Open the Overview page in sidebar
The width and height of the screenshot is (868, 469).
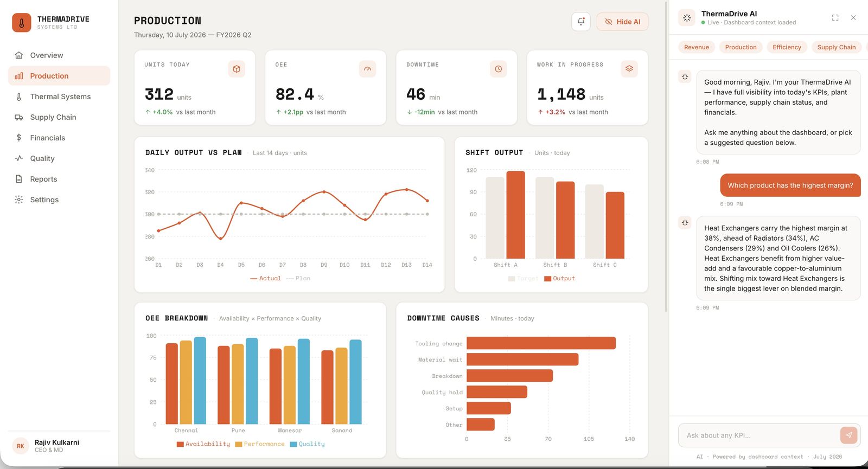point(59,55)
